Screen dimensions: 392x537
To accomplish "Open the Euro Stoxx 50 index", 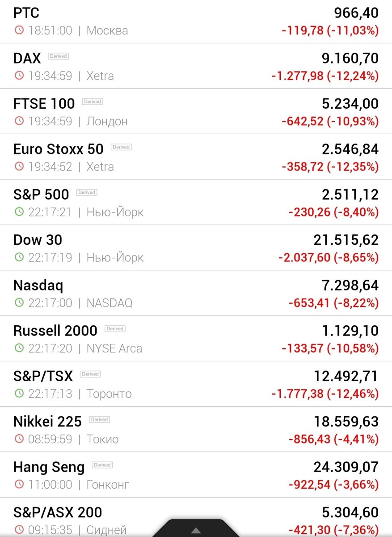I will tap(196, 157).
